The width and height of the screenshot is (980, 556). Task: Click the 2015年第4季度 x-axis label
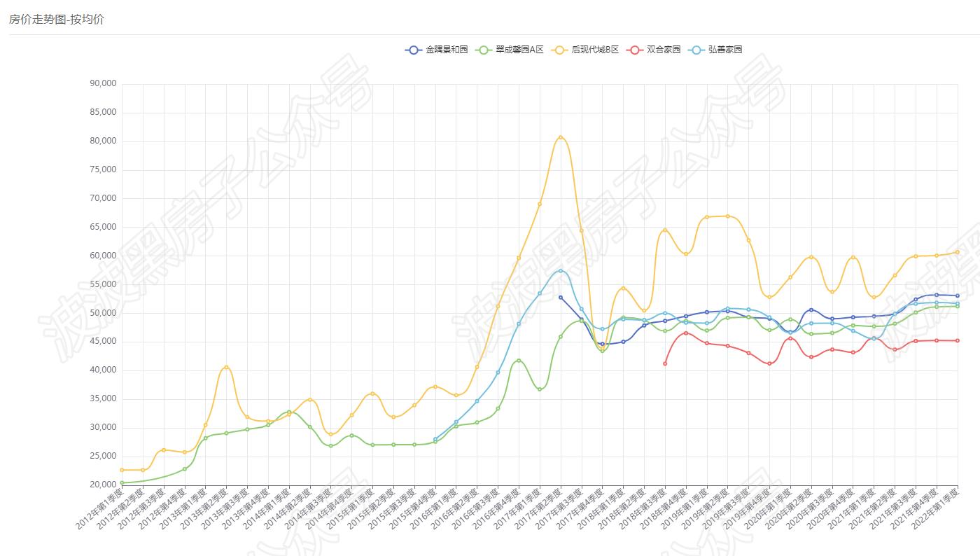click(x=414, y=508)
